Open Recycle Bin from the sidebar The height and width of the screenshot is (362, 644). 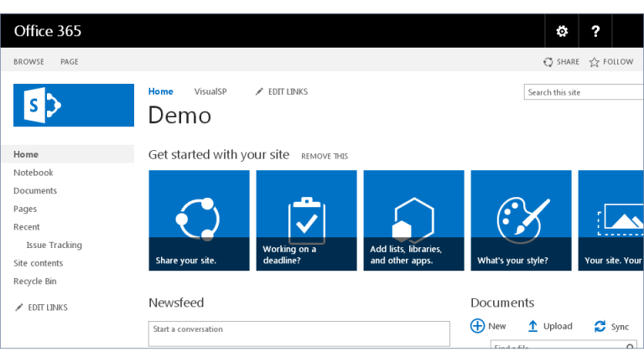coord(35,282)
